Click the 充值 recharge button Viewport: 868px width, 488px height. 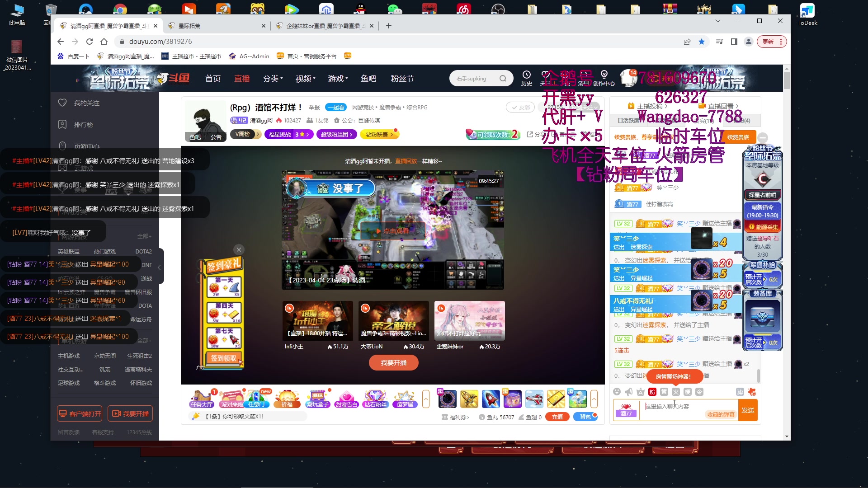click(557, 417)
